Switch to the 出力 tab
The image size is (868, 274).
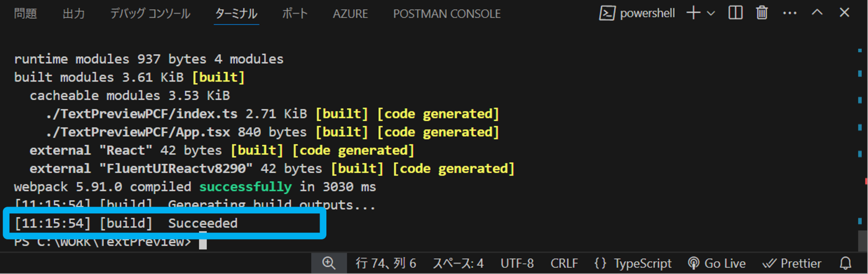tap(74, 14)
